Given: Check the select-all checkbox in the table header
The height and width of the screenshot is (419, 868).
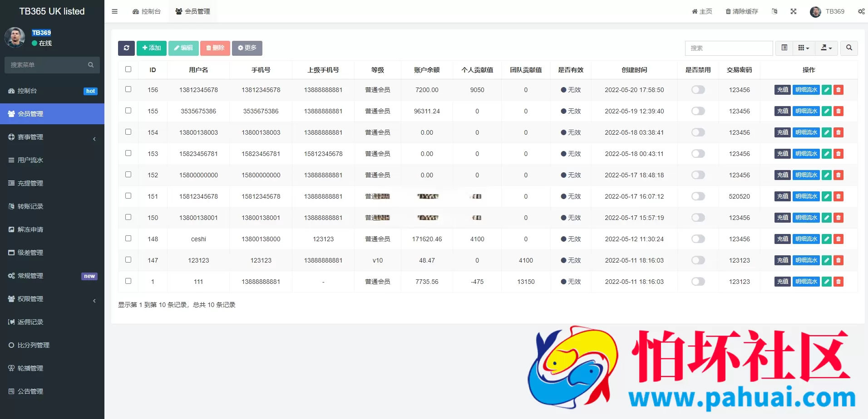Looking at the screenshot, I should [x=128, y=69].
